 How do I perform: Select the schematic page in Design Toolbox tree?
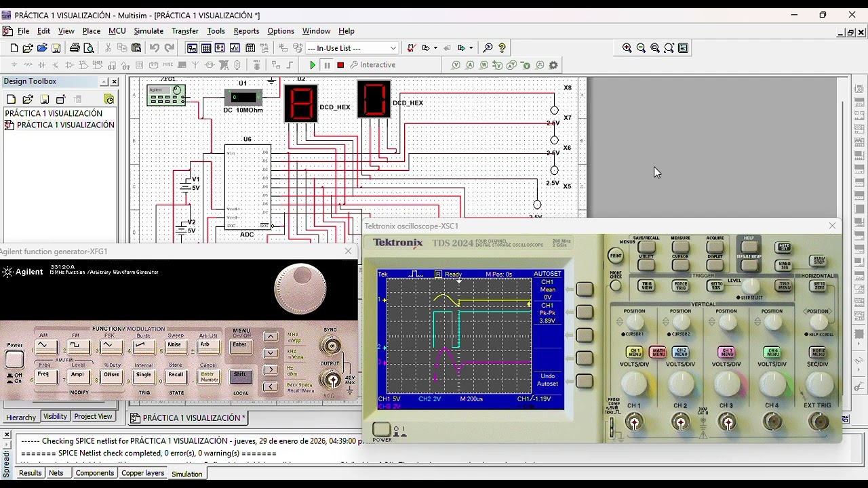coord(65,125)
